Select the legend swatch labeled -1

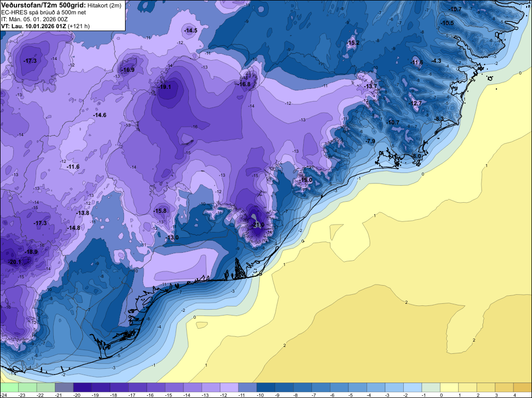click(430, 387)
